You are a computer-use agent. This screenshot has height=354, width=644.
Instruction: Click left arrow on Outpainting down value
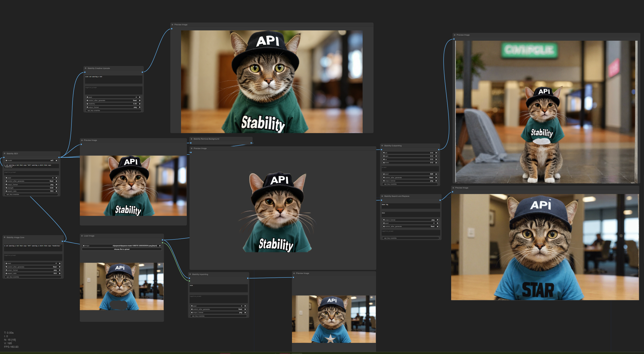click(x=384, y=163)
